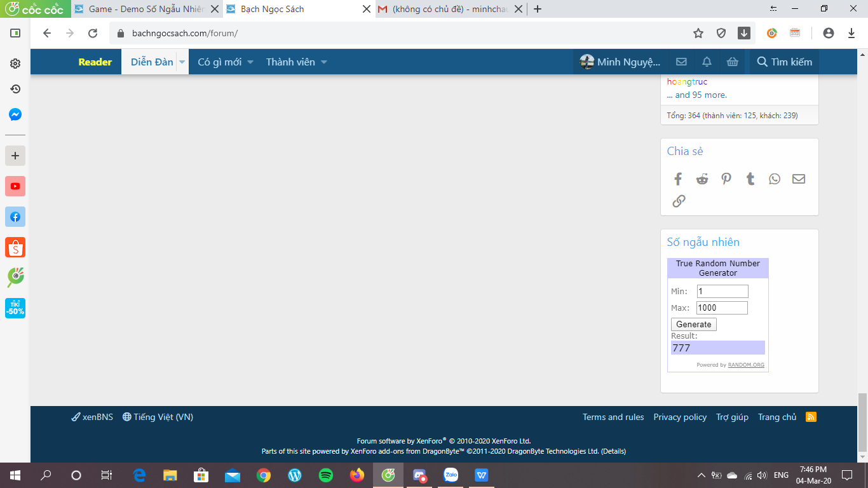Image resolution: width=868 pixels, height=488 pixels.
Task: Open WhatsApp share icon
Action: [x=774, y=179]
